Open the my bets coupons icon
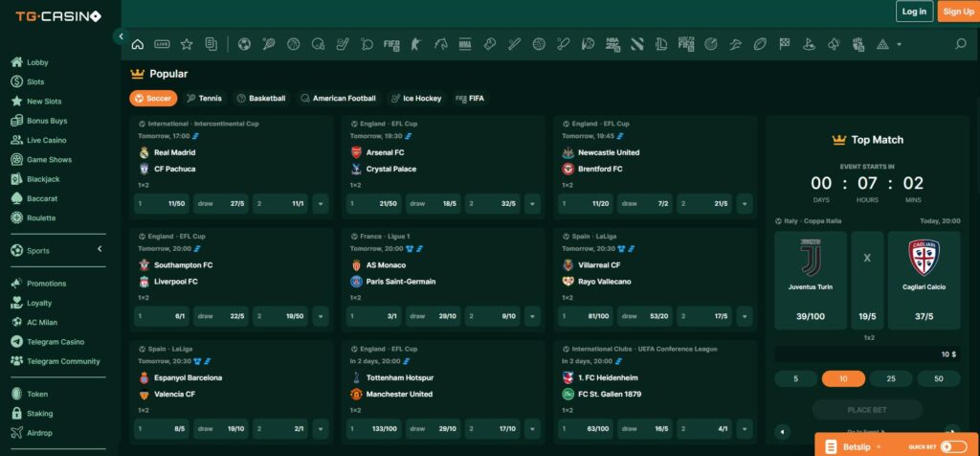 tap(212, 44)
